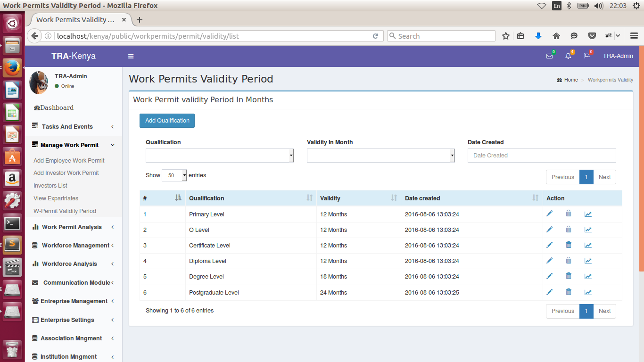Select W-Permit Validity Period in sidebar
The width and height of the screenshot is (644, 362).
tap(65, 211)
